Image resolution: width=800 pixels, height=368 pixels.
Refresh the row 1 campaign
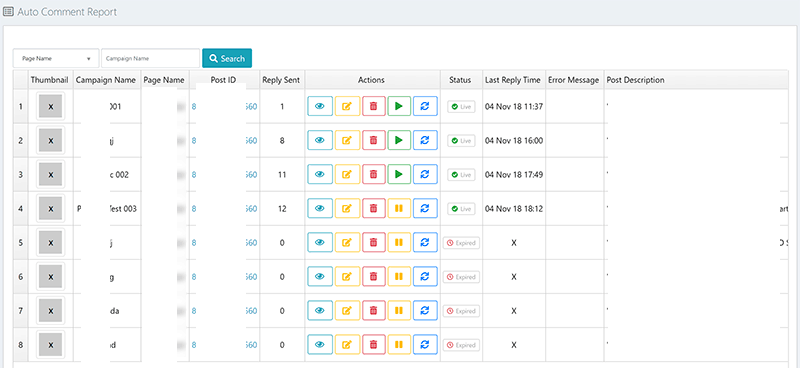point(425,106)
